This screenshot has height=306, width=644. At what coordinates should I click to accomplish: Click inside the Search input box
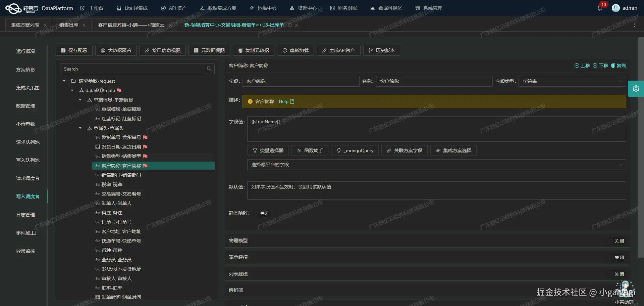click(131, 69)
